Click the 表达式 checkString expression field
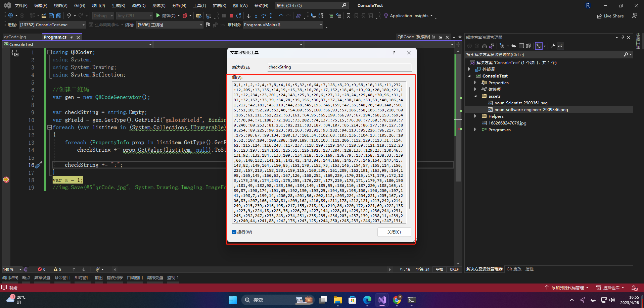Screen dimensions: 644x308 pyautogui.click(x=339, y=67)
